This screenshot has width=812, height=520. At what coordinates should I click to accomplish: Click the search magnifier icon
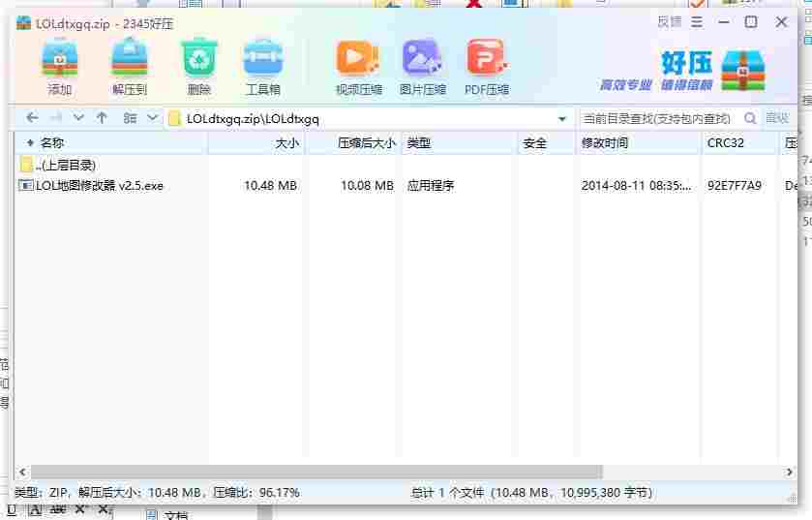750,118
